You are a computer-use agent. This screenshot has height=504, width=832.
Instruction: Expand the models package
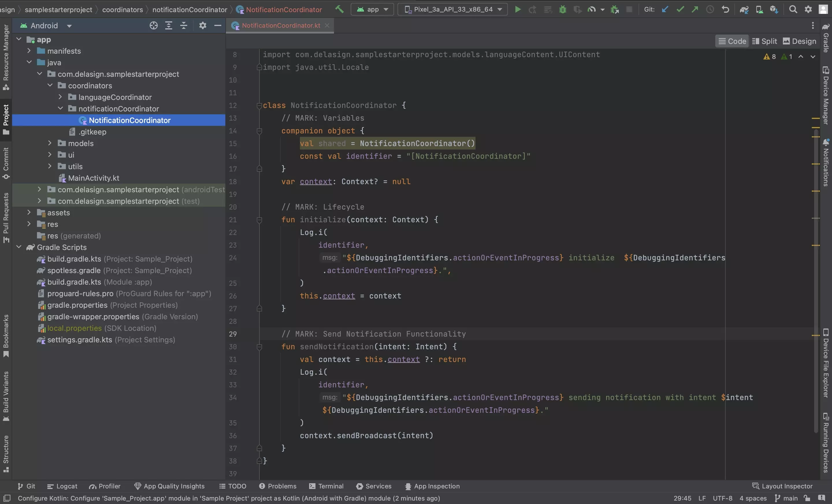click(x=50, y=143)
